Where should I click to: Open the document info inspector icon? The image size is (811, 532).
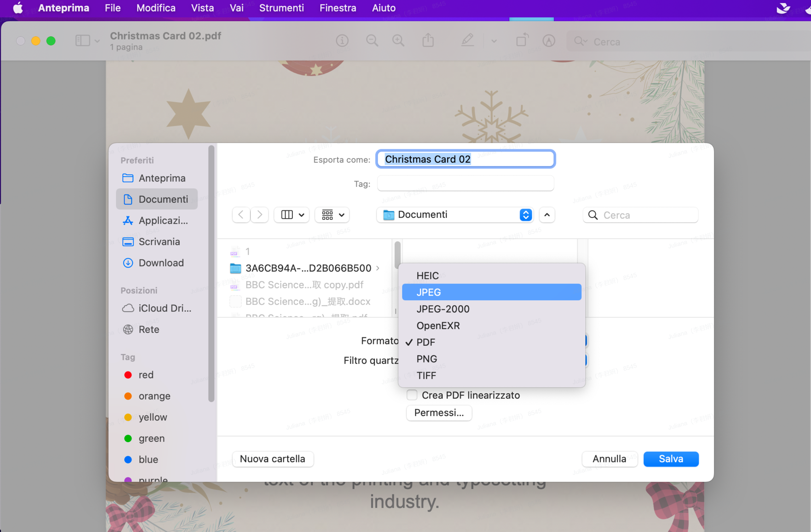[342, 41]
